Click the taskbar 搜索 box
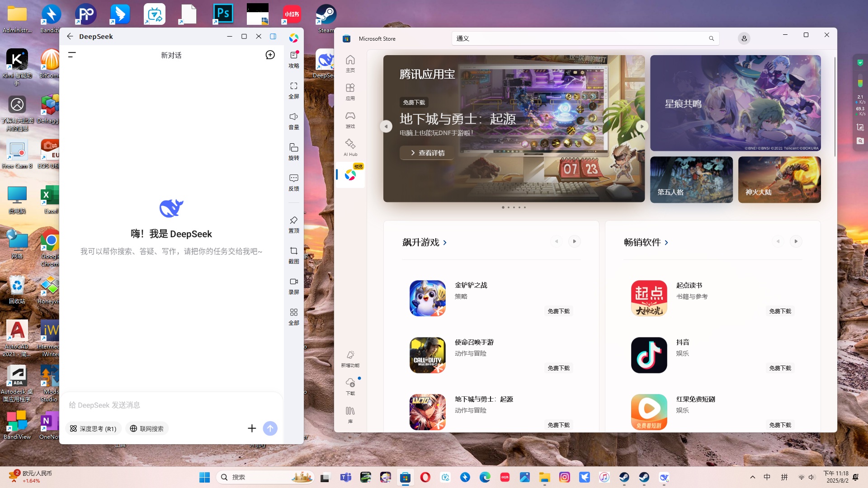Screen dimensions: 868x488 click(266, 477)
